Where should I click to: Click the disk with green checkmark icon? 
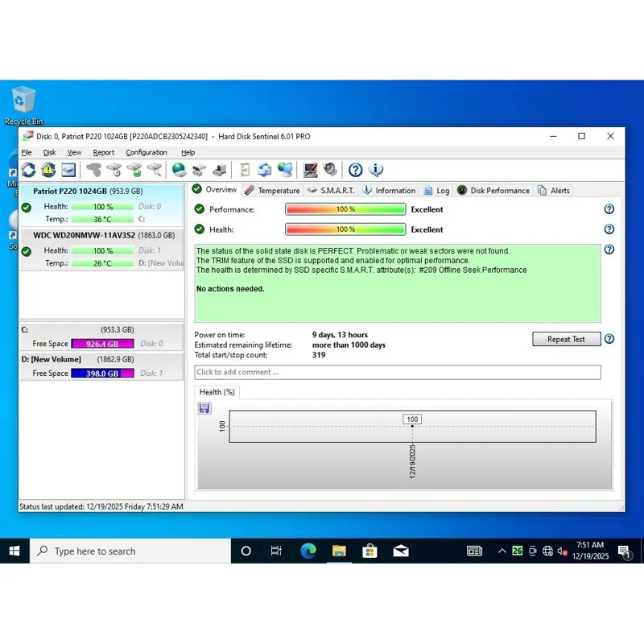134,170
